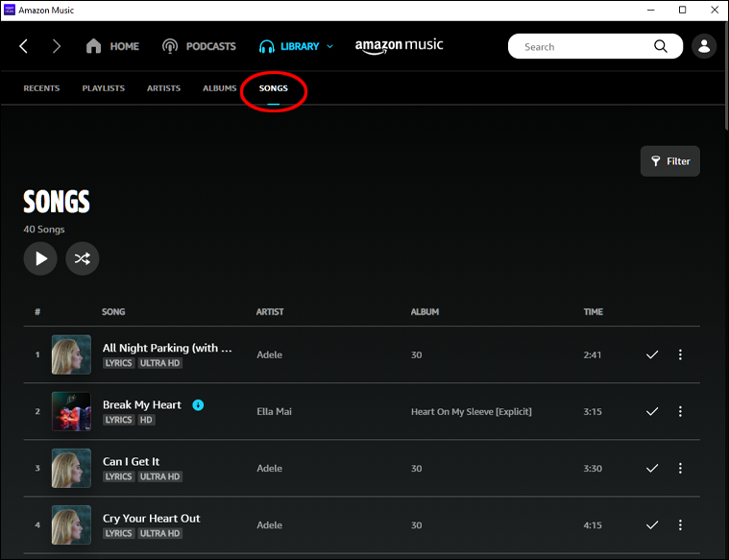Click the search magnifier icon

[661, 46]
